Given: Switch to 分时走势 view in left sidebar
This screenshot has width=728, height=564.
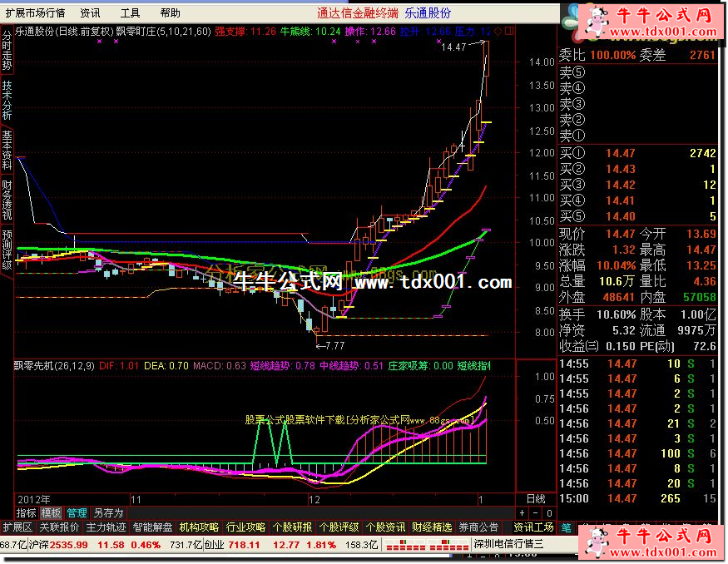Looking at the screenshot, I should (7, 50).
